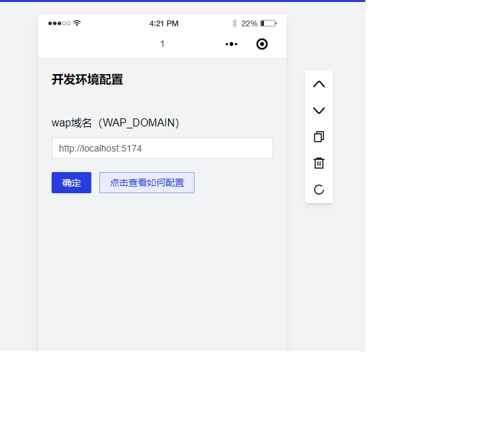
Task: Click the copy component icon
Action: tap(319, 137)
